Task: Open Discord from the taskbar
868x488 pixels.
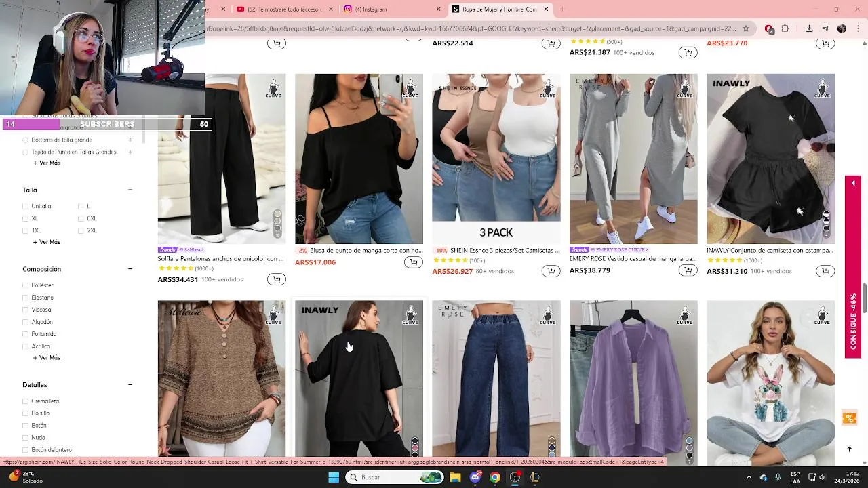Action: pyautogui.click(x=475, y=477)
